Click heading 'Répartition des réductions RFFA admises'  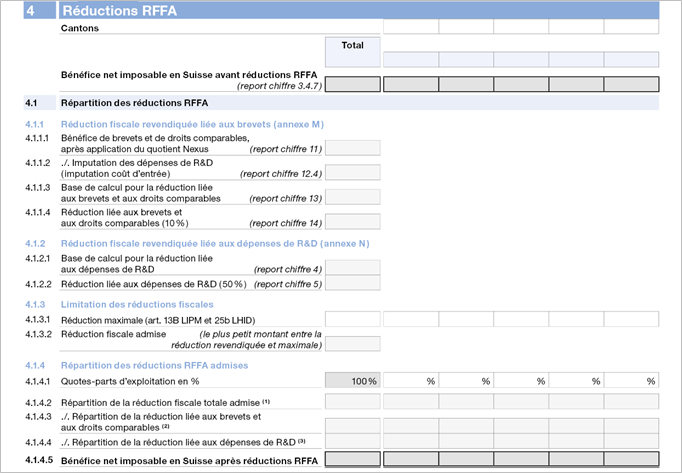coord(154,366)
